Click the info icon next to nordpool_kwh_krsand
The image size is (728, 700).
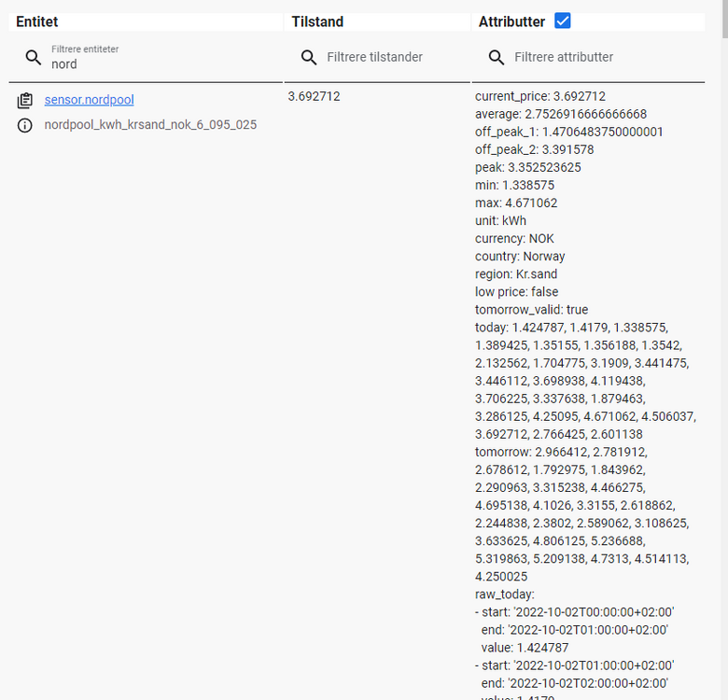click(x=25, y=125)
